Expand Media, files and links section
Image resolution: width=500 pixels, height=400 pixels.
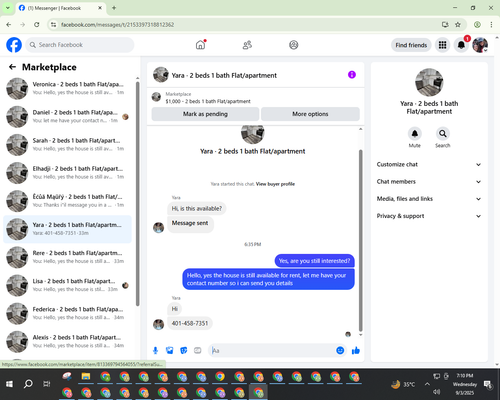429,199
